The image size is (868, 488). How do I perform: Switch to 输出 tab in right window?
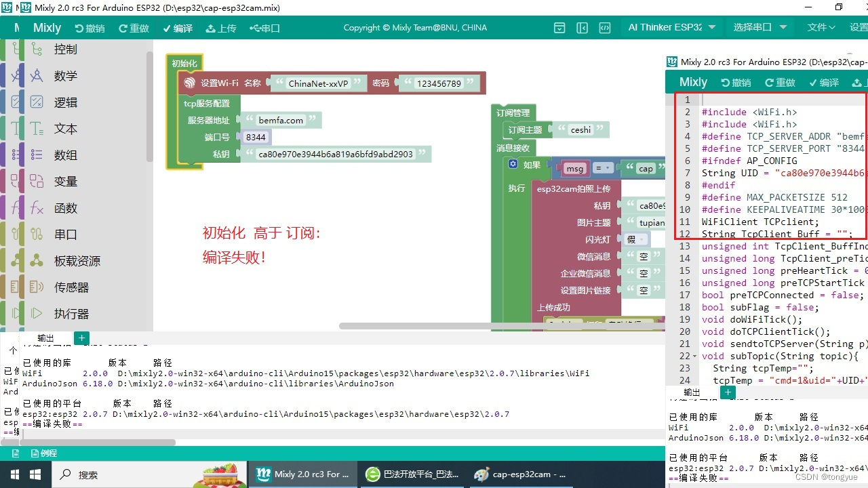[692, 392]
